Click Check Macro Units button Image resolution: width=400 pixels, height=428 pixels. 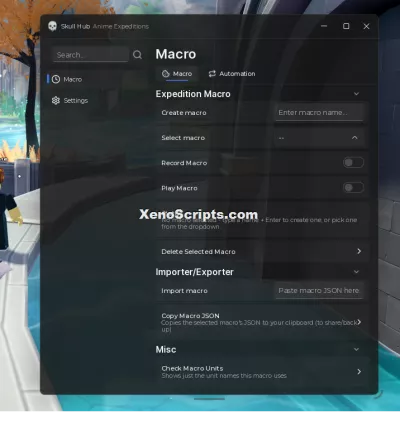pyautogui.click(x=263, y=372)
